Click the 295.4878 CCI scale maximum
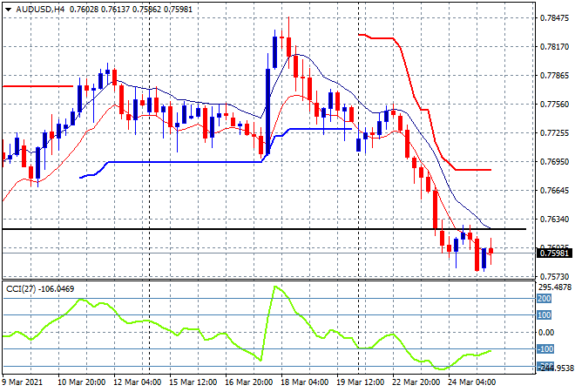The height and width of the screenshot is (392, 575). [556, 287]
